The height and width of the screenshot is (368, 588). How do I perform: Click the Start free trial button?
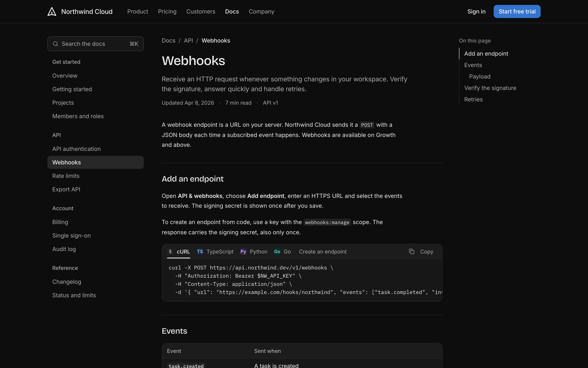pos(517,11)
